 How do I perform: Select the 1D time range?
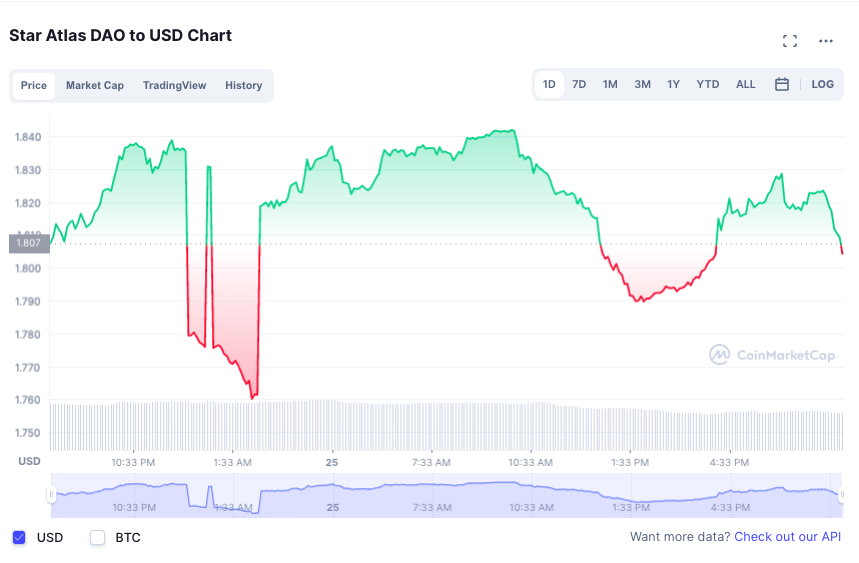coord(549,84)
